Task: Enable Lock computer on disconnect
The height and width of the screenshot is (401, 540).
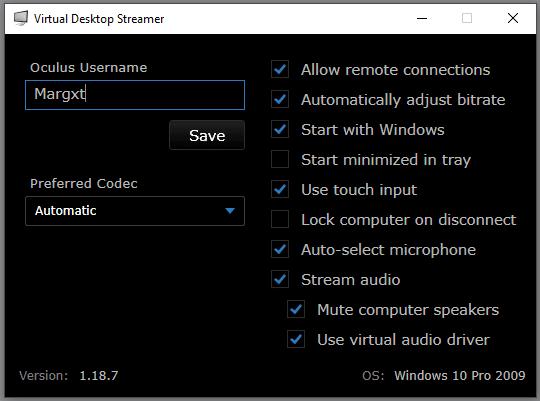Action: tap(280, 219)
